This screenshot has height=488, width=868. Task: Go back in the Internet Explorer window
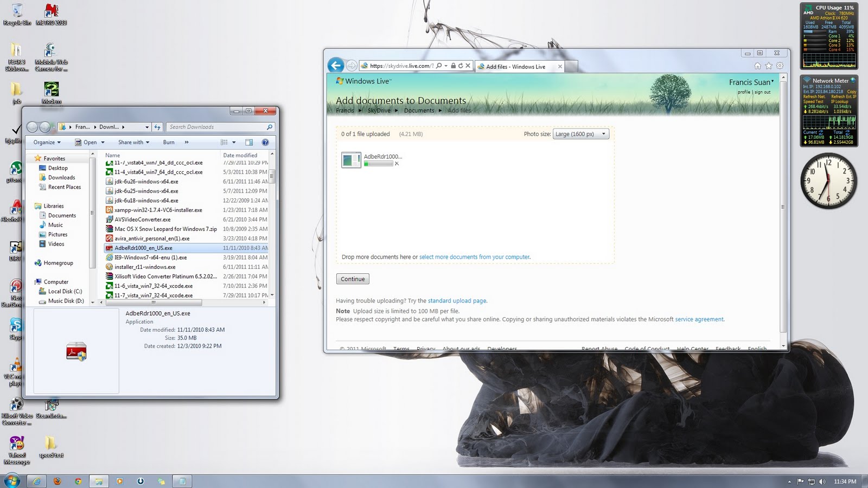click(x=336, y=66)
